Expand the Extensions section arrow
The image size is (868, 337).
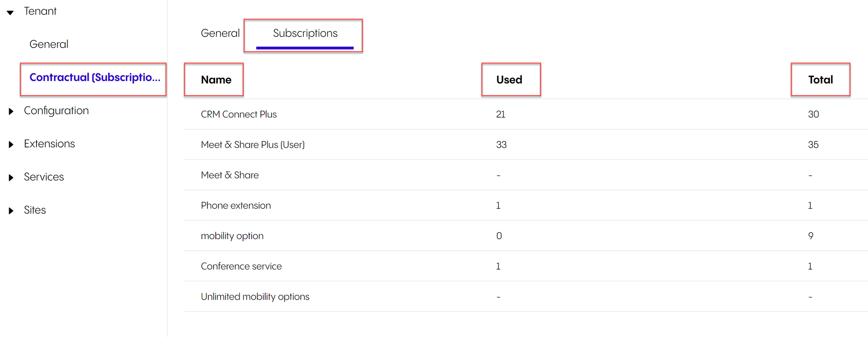click(x=11, y=144)
